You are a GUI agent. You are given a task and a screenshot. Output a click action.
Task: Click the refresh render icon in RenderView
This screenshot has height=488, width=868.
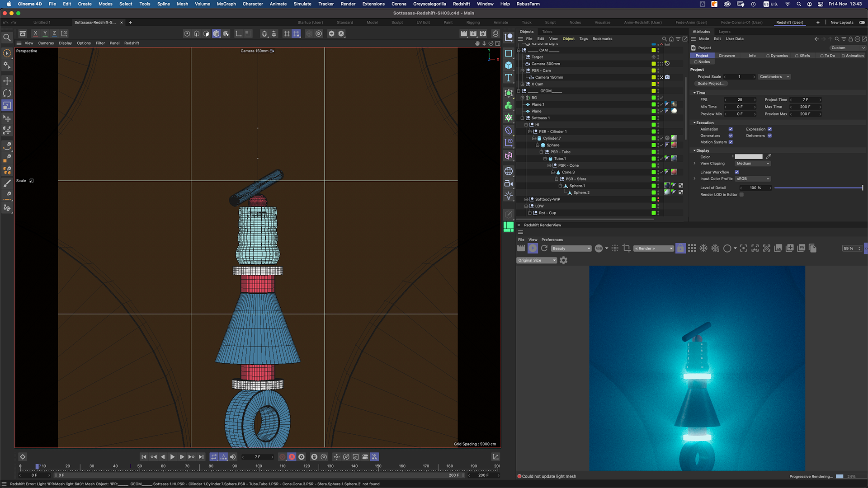(544, 248)
